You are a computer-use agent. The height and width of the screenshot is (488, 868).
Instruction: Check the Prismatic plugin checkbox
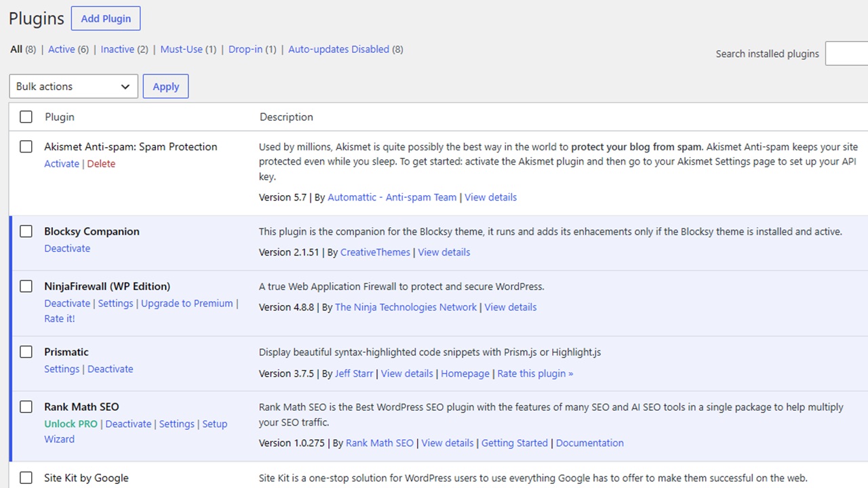point(26,352)
